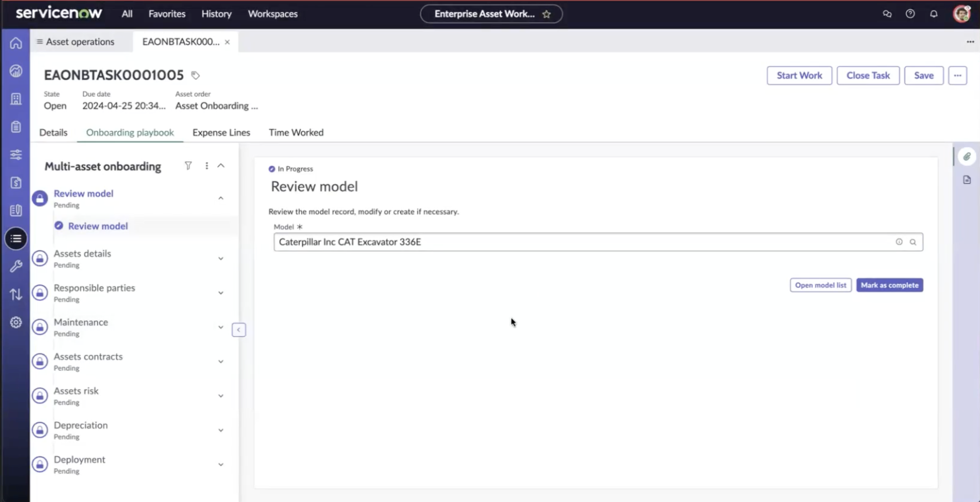Switch to the Time Worked tab
The width and height of the screenshot is (980, 502).
(x=296, y=132)
